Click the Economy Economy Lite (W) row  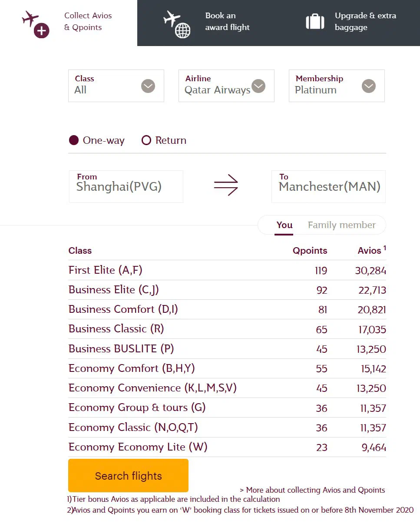point(227,447)
